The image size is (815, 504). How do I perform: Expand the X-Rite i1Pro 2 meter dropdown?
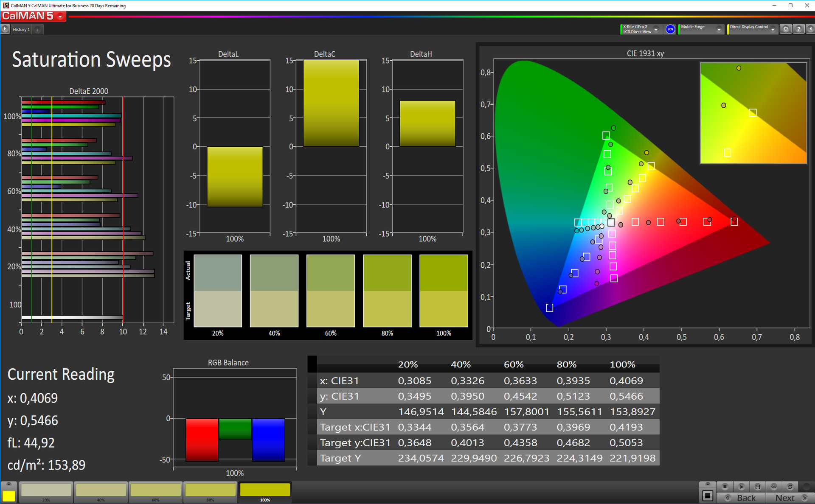tap(656, 29)
